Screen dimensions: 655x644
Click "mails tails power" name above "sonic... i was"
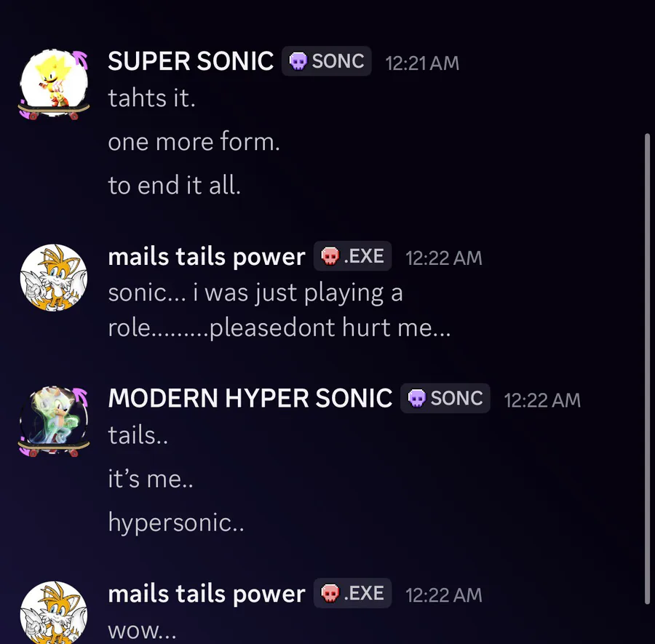click(x=206, y=257)
